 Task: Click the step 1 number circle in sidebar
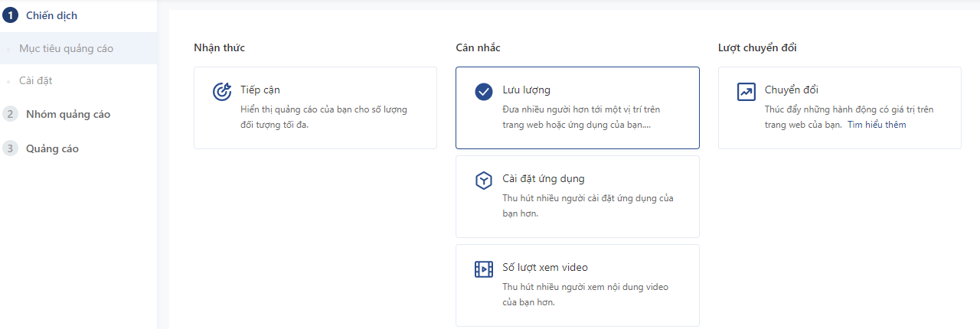10,15
